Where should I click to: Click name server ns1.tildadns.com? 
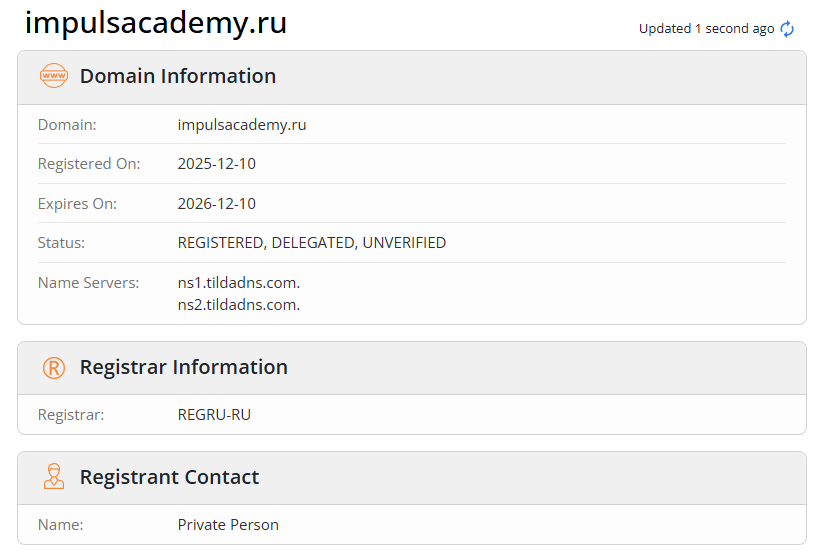239,283
